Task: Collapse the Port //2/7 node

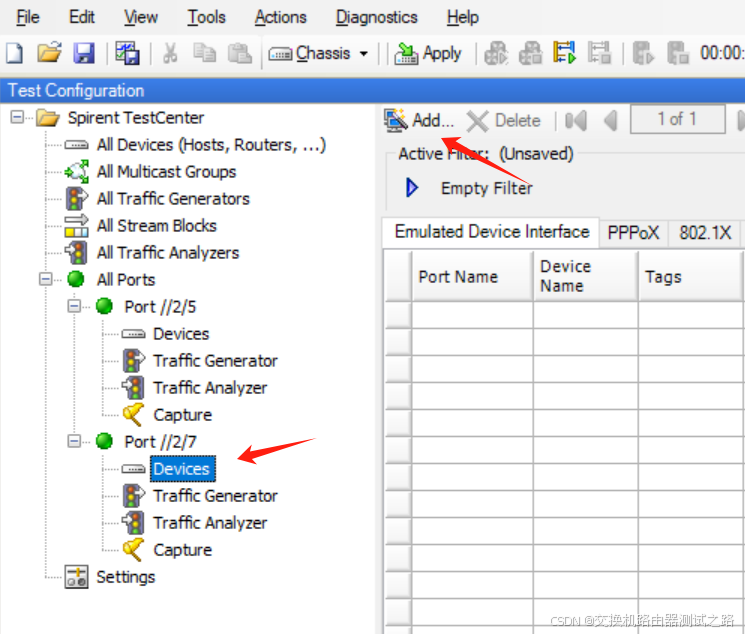Action: [74, 441]
